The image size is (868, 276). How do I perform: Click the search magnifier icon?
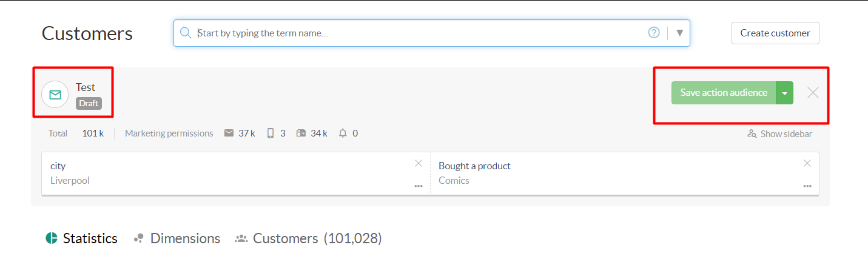coord(186,33)
